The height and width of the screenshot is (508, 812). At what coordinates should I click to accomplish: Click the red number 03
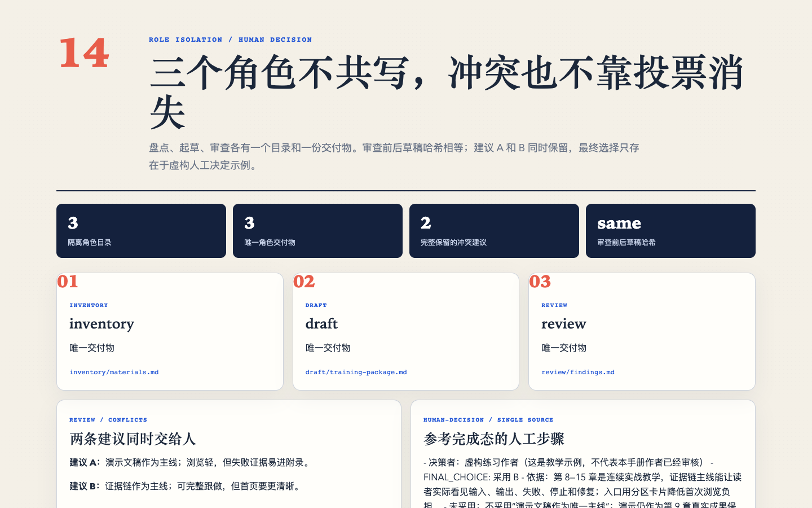[540, 281]
